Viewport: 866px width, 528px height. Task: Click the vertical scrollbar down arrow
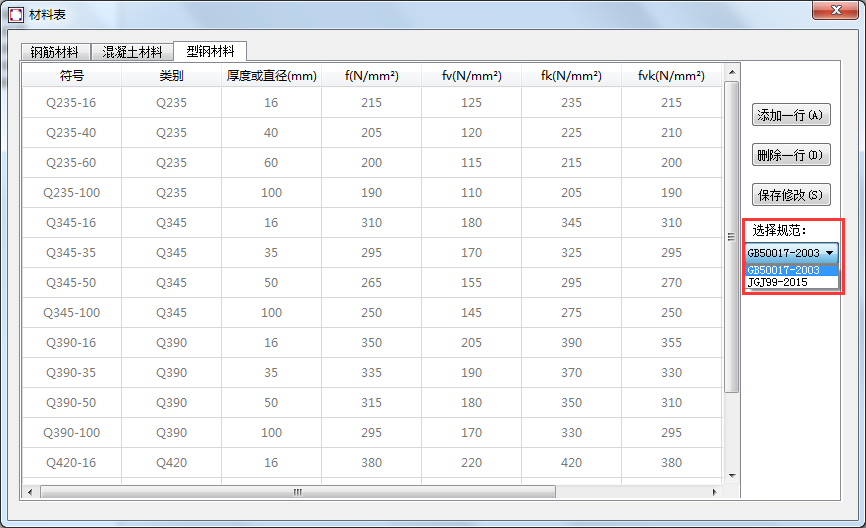[732, 475]
